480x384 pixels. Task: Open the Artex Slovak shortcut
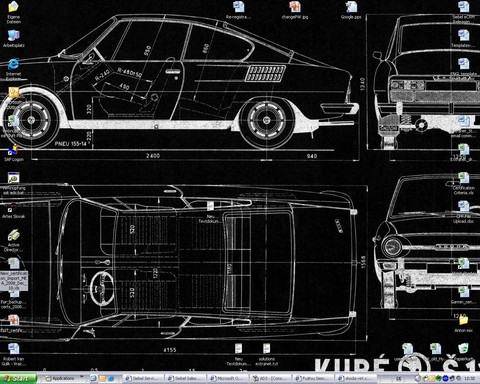pos(14,211)
